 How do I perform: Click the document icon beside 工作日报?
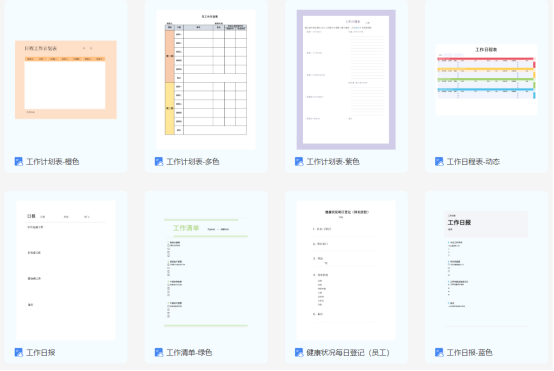coord(19,352)
